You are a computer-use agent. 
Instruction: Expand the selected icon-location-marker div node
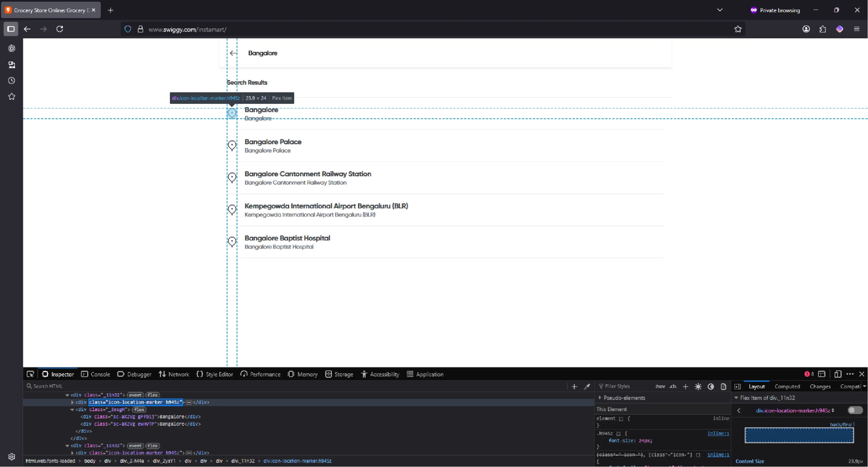point(72,403)
